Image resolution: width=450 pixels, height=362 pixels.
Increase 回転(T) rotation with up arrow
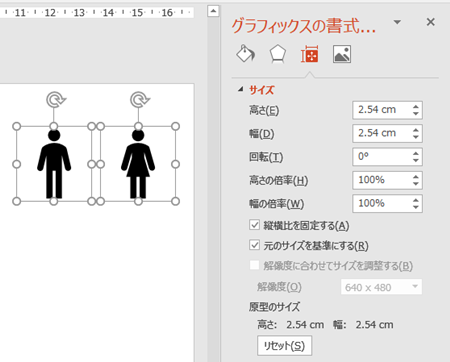coord(416,153)
